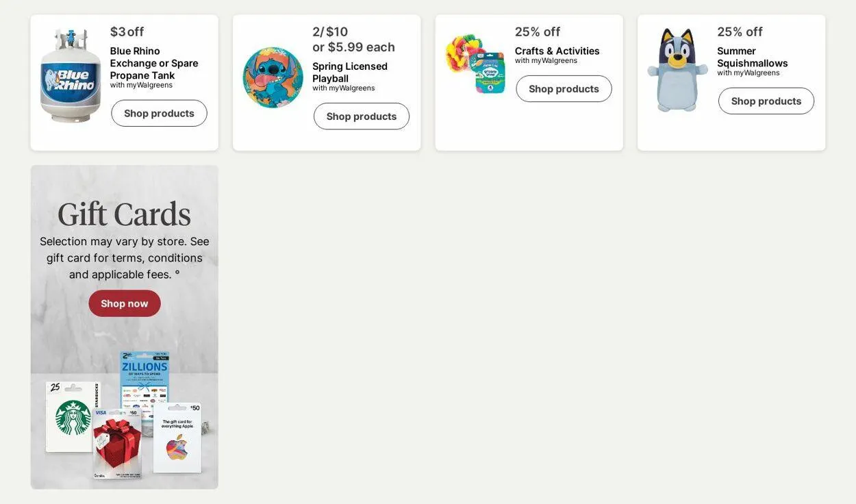Image resolution: width=856 pixels, height=504 pixels.
Task: Click the Blue Rhino propane tank image
Action: tap(70, 75)
